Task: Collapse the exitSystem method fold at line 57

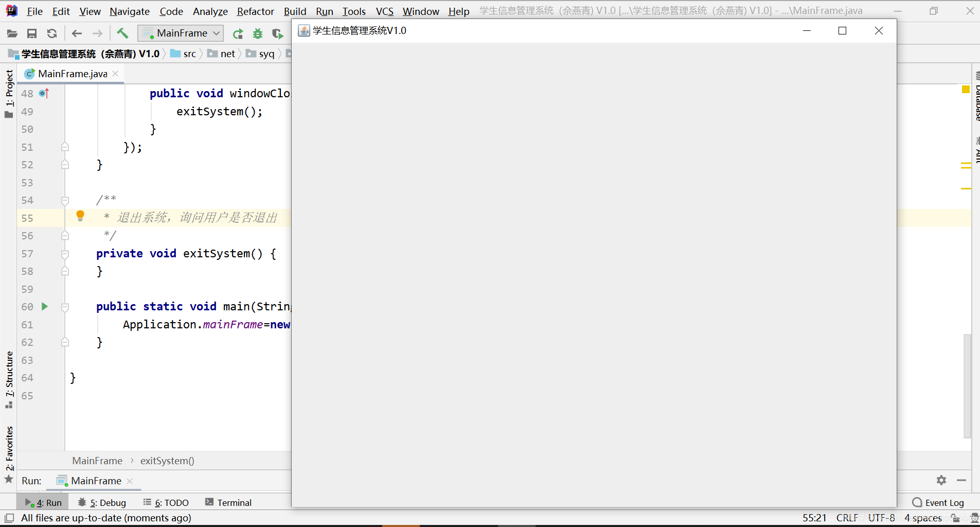Action: click(x=65, y=254)
